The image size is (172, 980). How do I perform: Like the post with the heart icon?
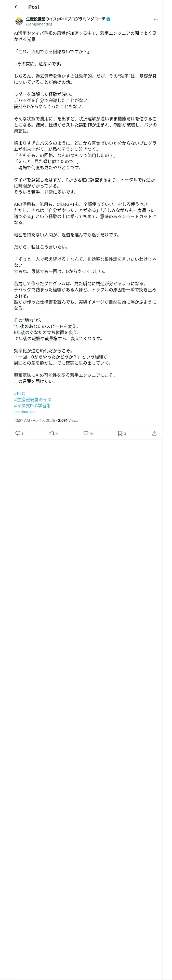pyautogui.click(x=86, y=433)
